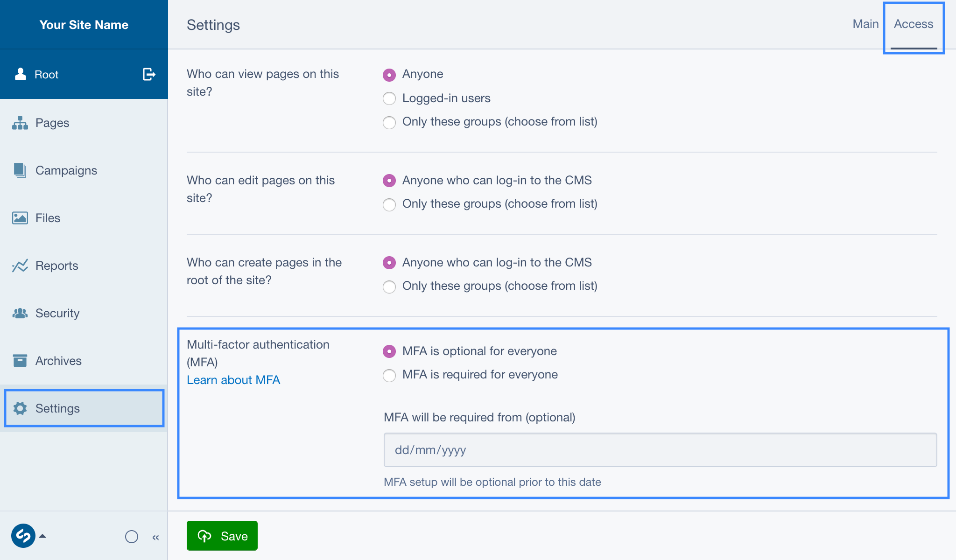
Task: Open the Security section
Action: 57,313
